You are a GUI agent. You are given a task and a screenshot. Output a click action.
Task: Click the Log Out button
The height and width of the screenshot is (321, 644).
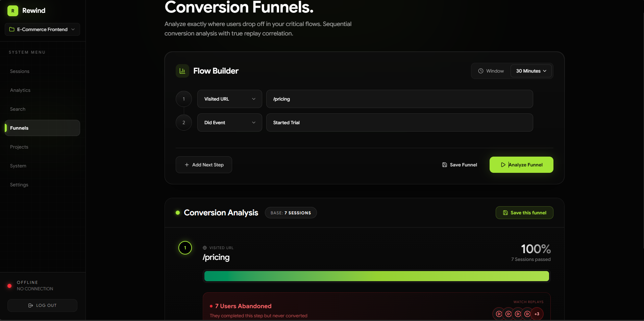42,305
